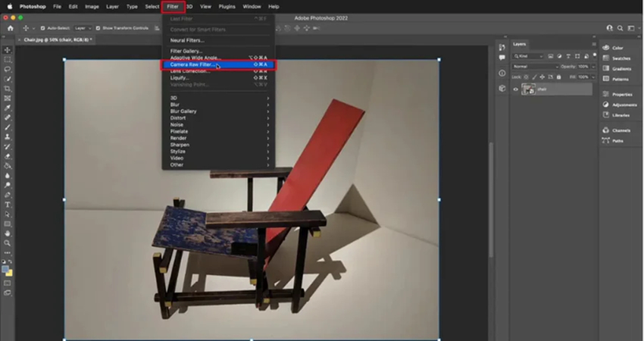Open the layer filter Kind dropdown

[x=528, y=56]
